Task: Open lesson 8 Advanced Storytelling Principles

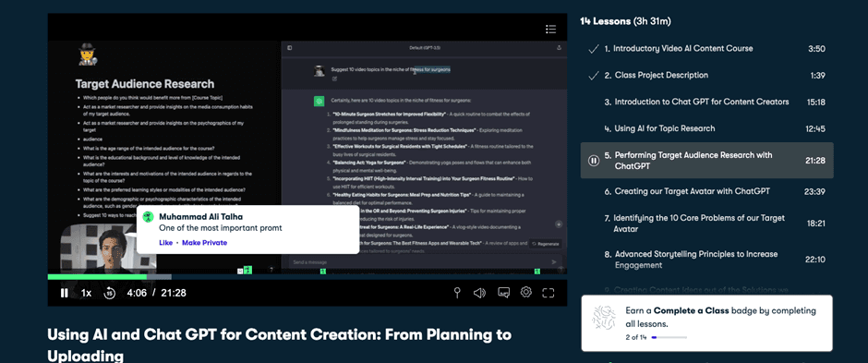Action: (707, 260)
